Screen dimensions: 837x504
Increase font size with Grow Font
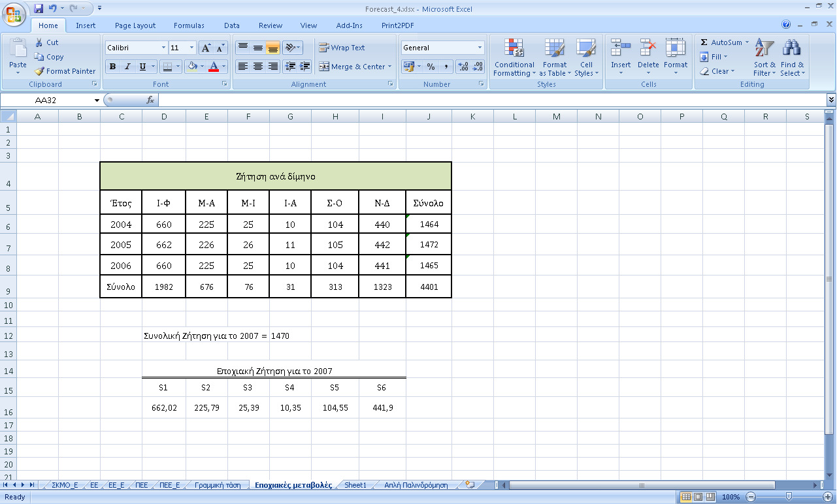click(x=206, y=48)
